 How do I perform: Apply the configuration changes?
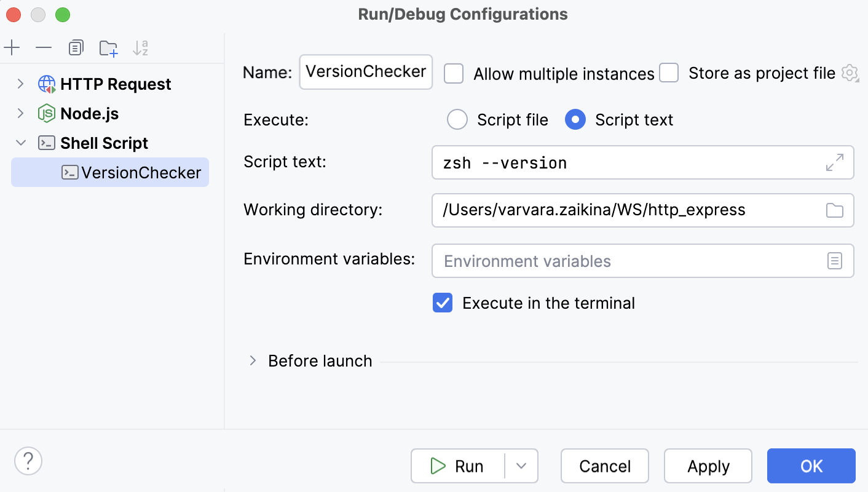tap(708, 466)
